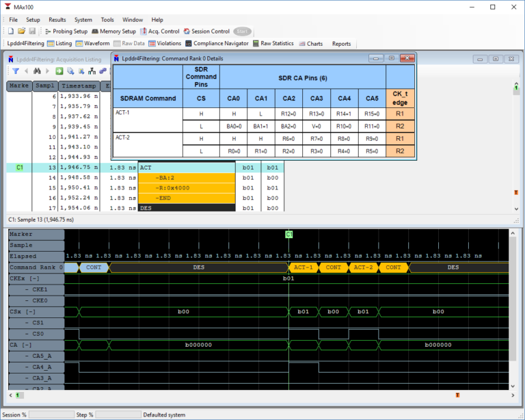Open the Window menu

click(132, 20)
